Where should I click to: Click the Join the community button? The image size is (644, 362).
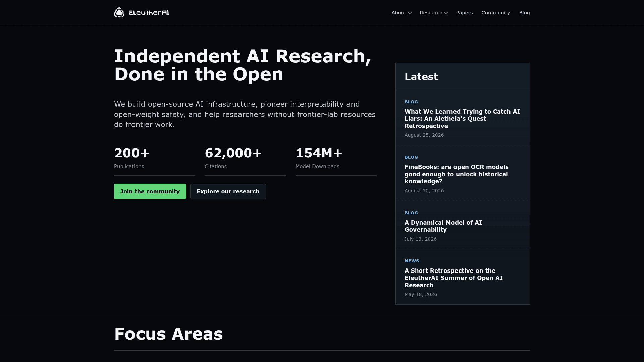(150, 191)
